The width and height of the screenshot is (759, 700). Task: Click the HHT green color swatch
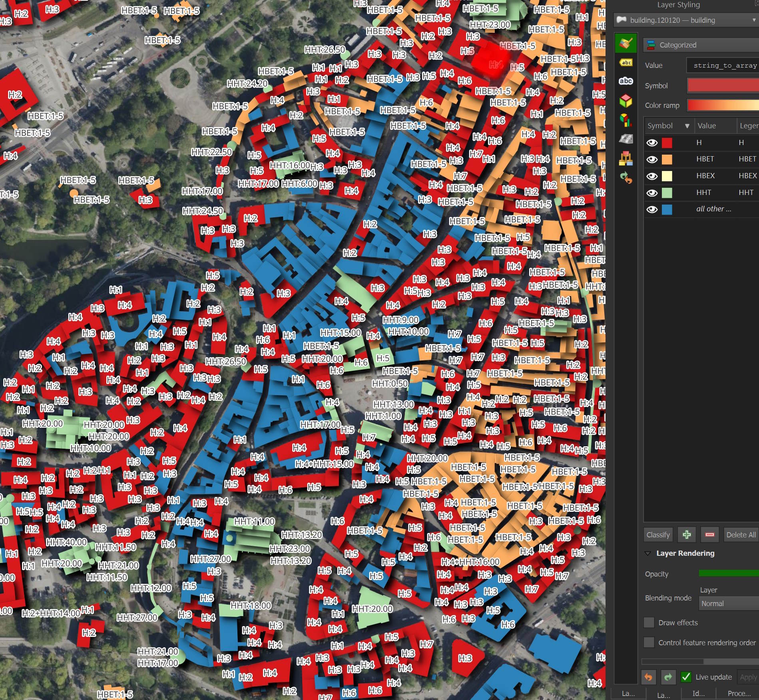pos(667,193)
